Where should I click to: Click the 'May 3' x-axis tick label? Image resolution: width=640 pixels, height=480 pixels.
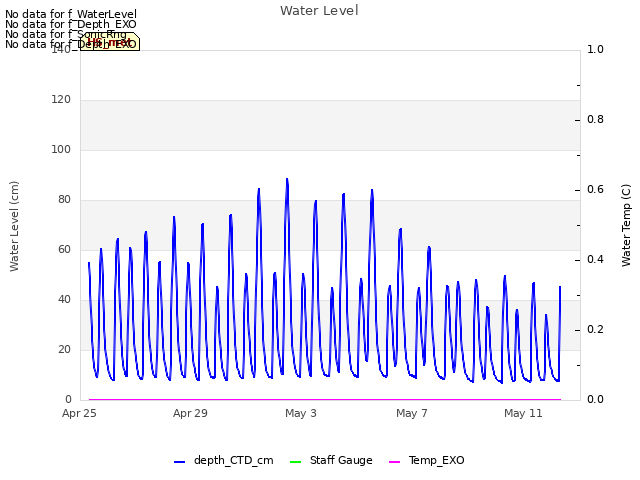click(301, 413)
